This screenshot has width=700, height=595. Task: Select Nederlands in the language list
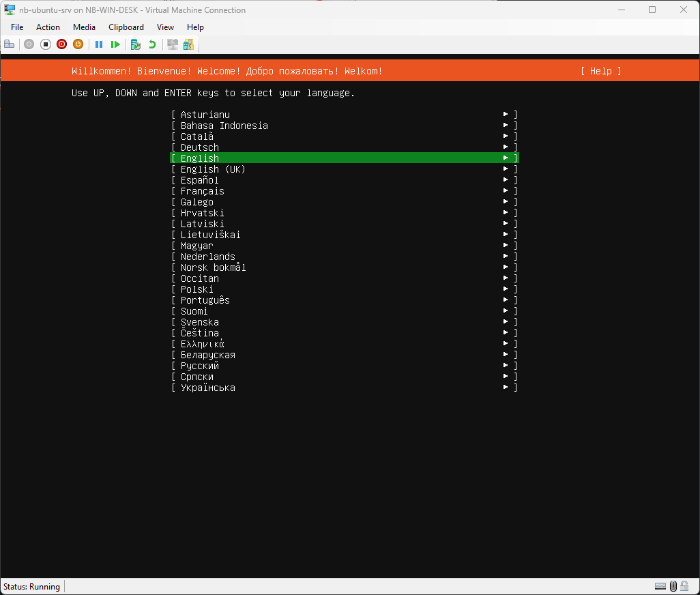(x=207, y=257)
